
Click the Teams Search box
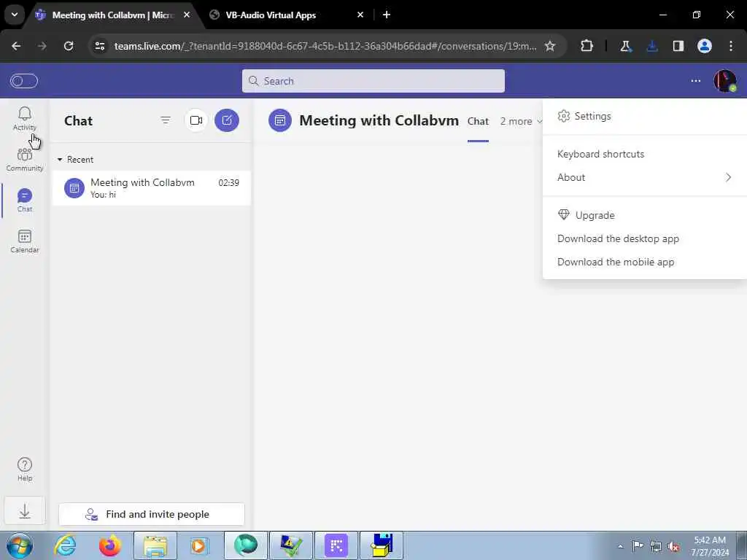[373, 81]
